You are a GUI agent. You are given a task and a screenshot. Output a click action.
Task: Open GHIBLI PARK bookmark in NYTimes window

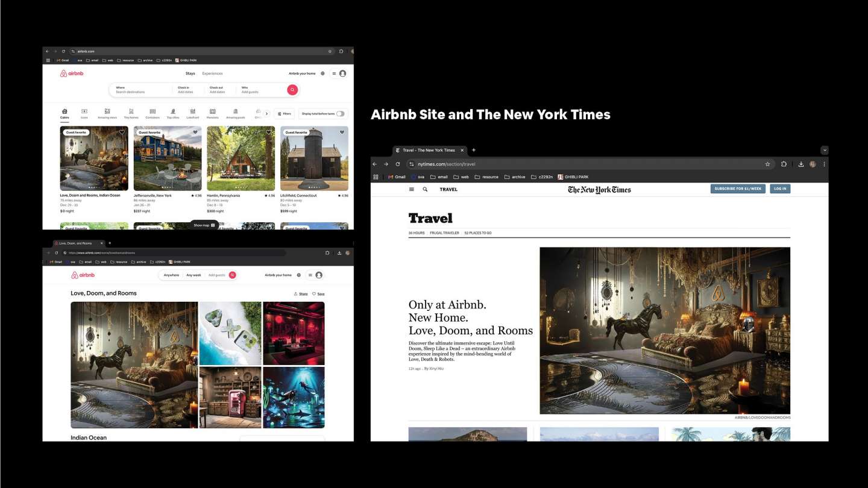click(573, 177)
